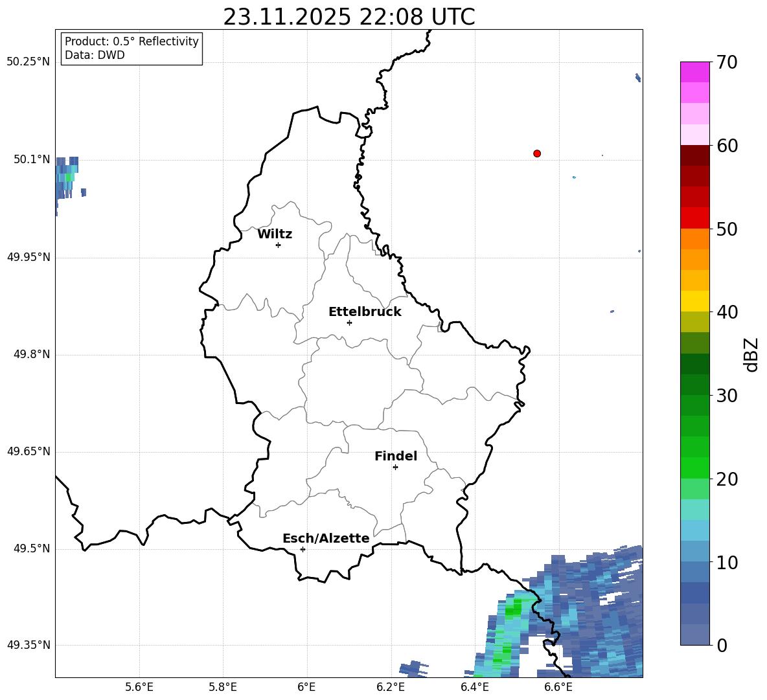
Task: Click the radar echo patch near 50.1°N at left edge
Action: tap(67, 179)
